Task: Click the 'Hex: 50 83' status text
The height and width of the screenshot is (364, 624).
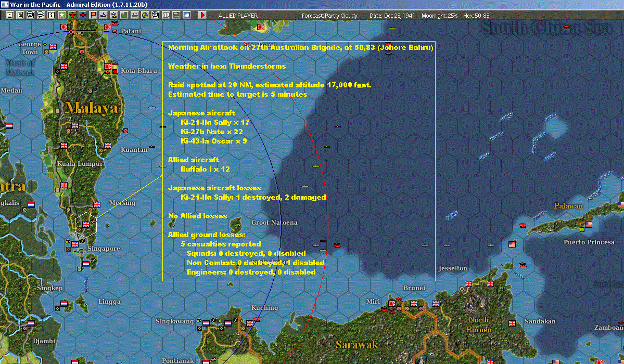Action: [476, 16]
